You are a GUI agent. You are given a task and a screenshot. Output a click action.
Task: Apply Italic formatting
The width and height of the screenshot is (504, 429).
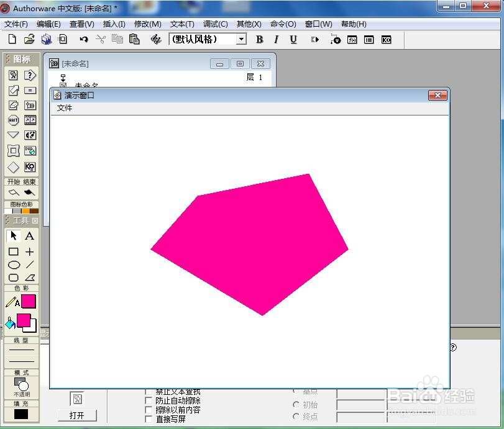point(276,40)
